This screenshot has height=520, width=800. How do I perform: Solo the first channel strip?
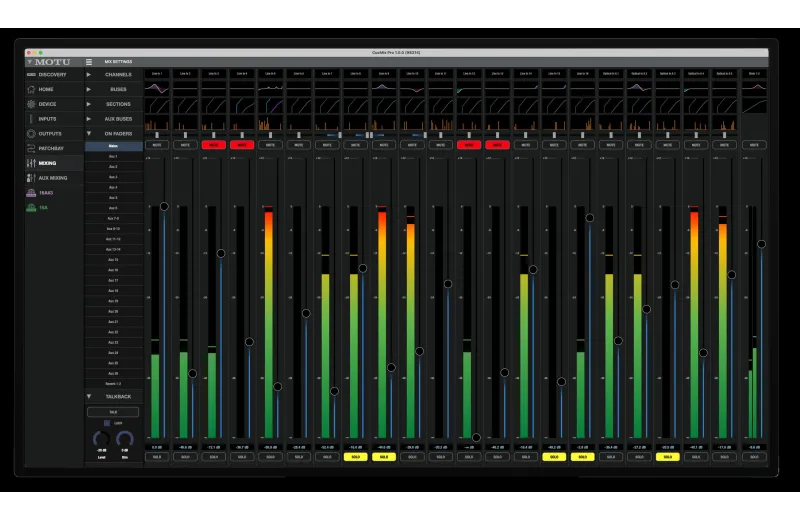click(x=157, y=457)
